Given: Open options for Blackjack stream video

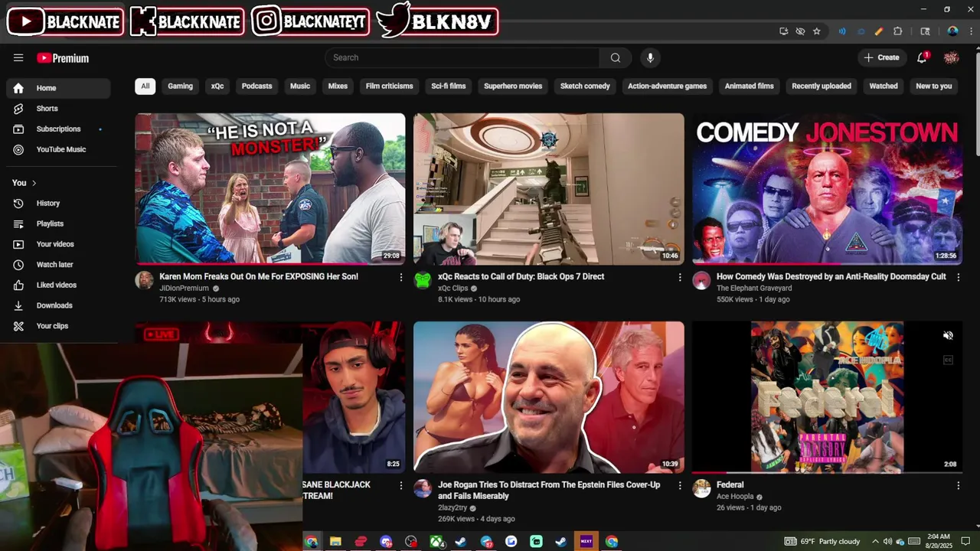Looking at the screenshot, I should pos(400,485).
